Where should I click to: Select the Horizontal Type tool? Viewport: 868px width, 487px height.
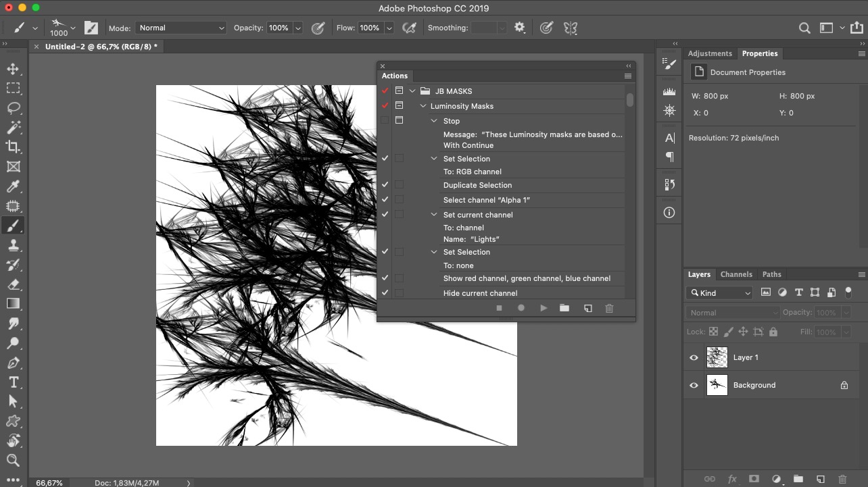click(x=13, y=382)
